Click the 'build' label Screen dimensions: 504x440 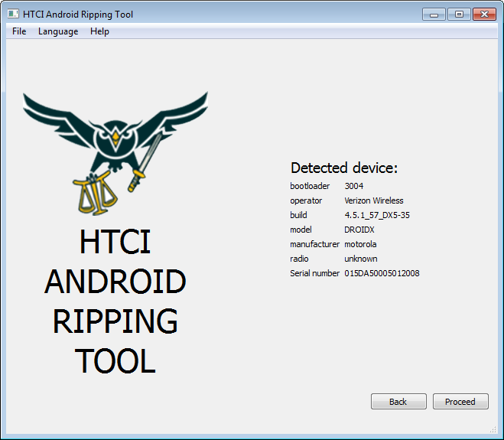[x=298, y=215]
